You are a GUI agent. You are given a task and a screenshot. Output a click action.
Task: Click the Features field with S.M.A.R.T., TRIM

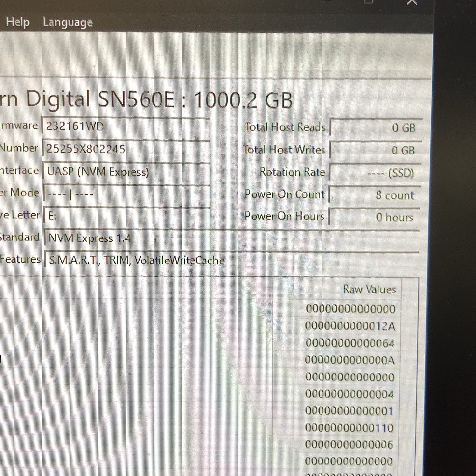[232, 260]
